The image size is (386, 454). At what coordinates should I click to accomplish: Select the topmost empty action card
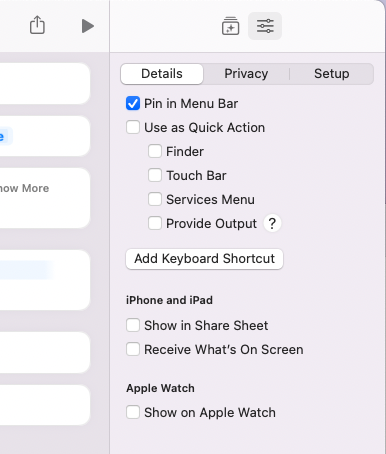point(45,83)
